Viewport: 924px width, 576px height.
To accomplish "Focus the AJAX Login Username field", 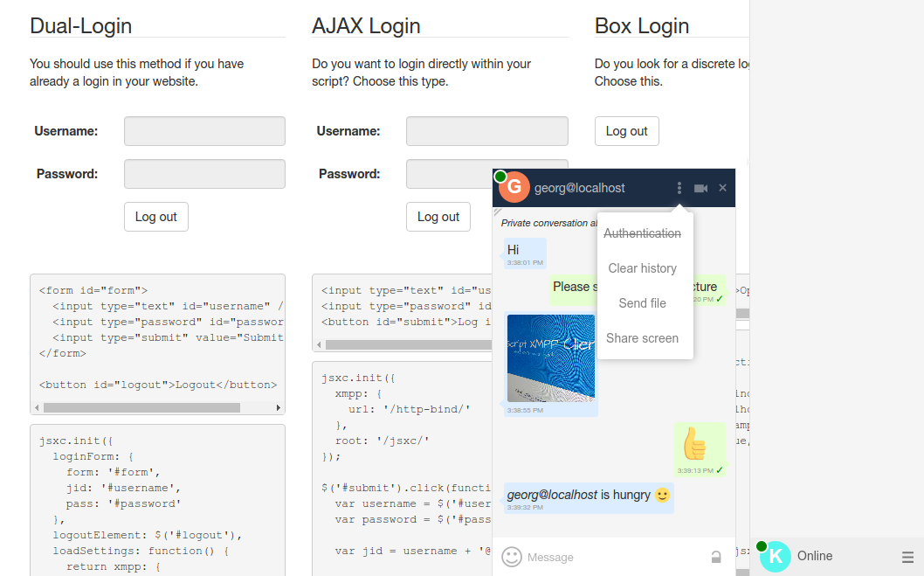I will click(487, 131).
